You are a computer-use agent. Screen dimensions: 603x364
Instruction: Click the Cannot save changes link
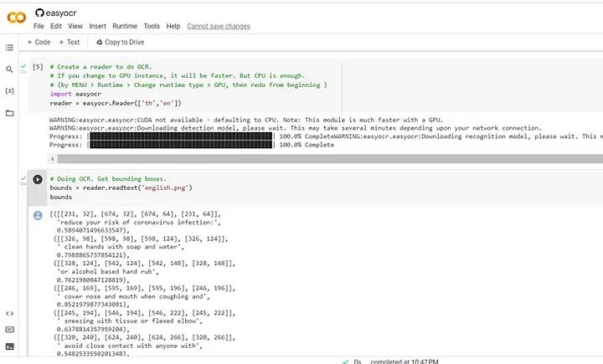coord(219,26)
